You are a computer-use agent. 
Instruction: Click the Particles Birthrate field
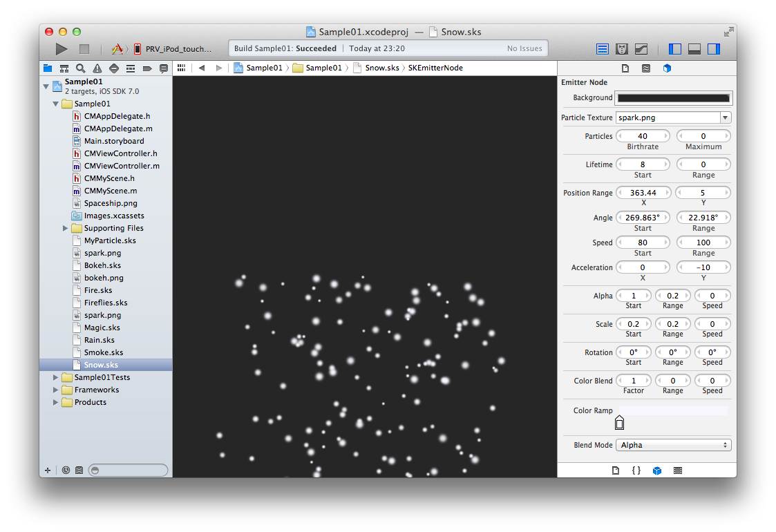pos(643,136)
